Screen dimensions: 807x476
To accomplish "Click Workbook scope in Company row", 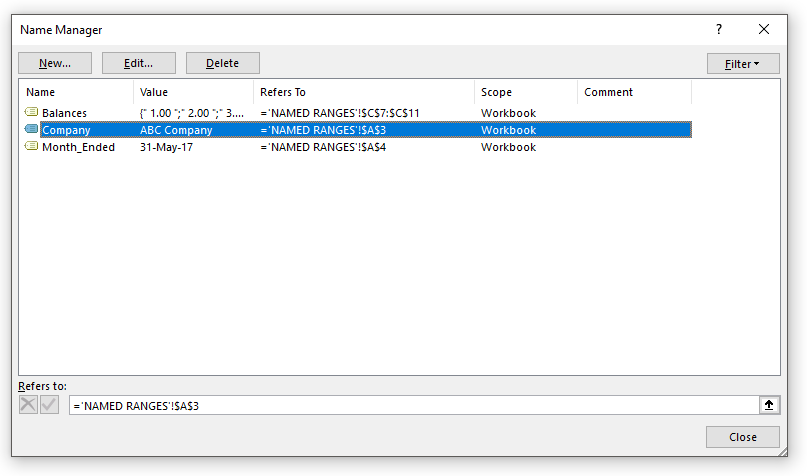I will pyautogui.click(x=508, y=130).
